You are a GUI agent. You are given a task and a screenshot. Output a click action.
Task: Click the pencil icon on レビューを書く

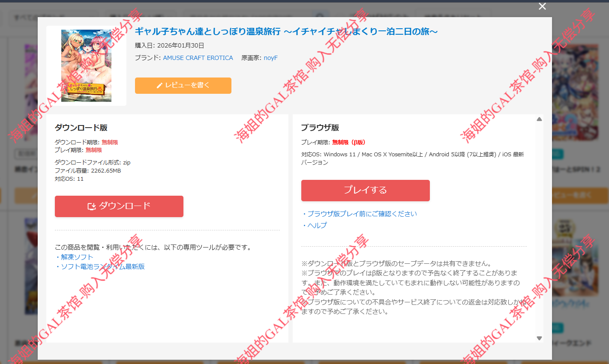[x=159, y=86]
